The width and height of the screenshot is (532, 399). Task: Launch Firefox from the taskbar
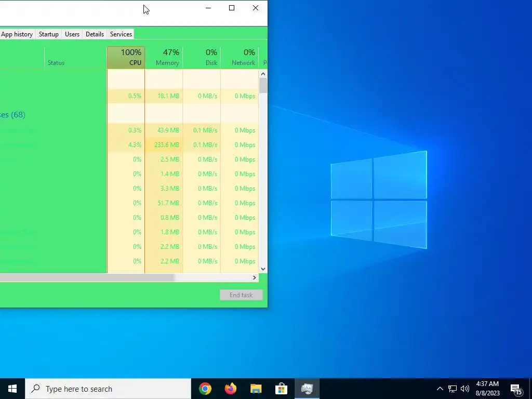pos(231,389)
